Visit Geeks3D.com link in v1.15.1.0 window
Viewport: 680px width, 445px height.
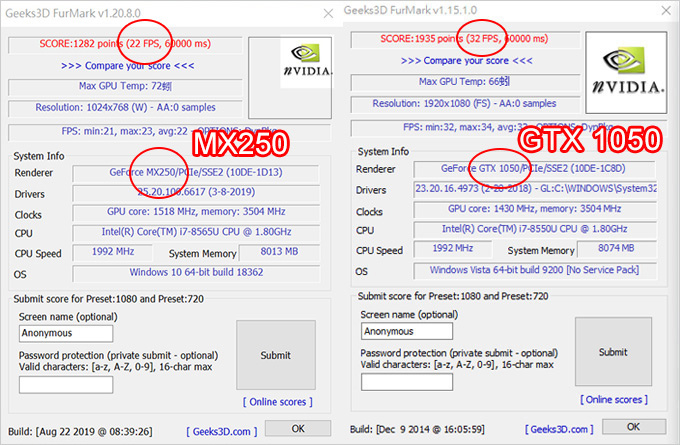(x=559, y=429)
